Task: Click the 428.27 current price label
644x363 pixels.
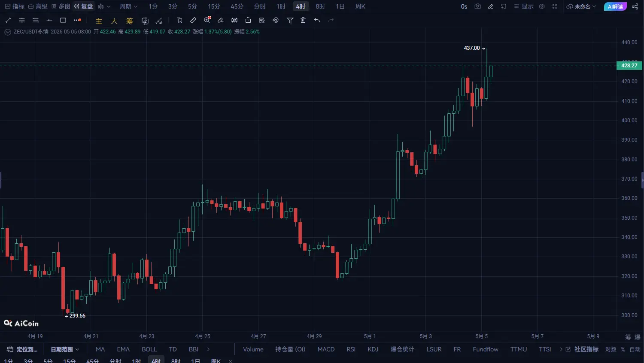Action: [x=629, y=65]
